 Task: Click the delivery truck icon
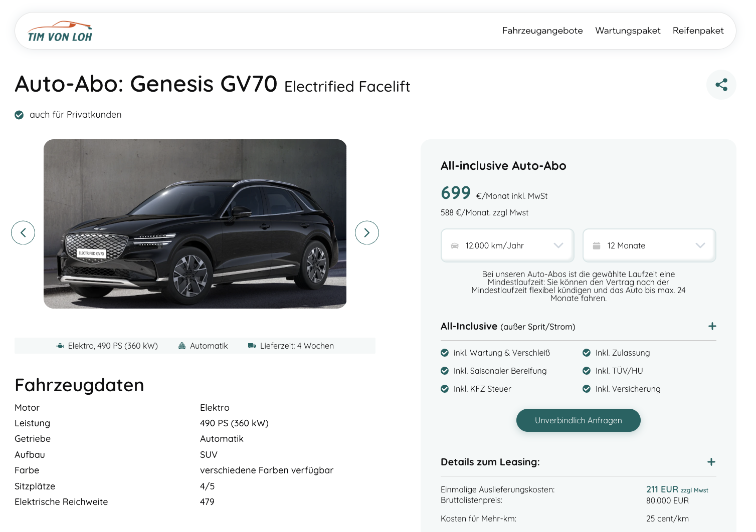(252, 346)
